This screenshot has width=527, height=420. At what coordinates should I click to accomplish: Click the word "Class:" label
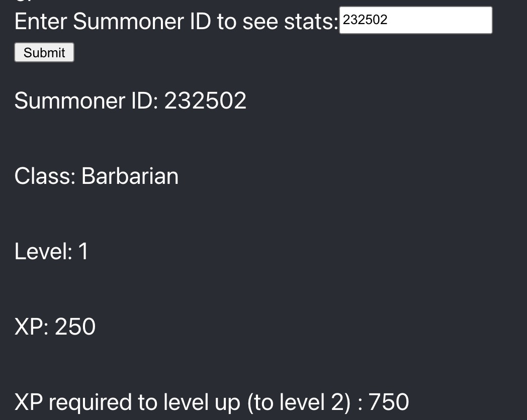(x=45, y=176)
